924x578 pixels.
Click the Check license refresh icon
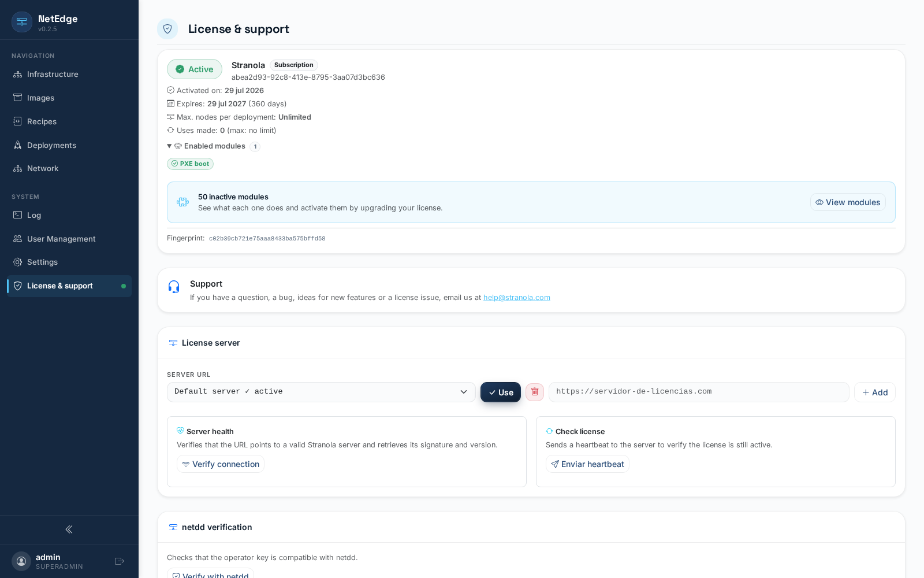(x=549, y=431)
